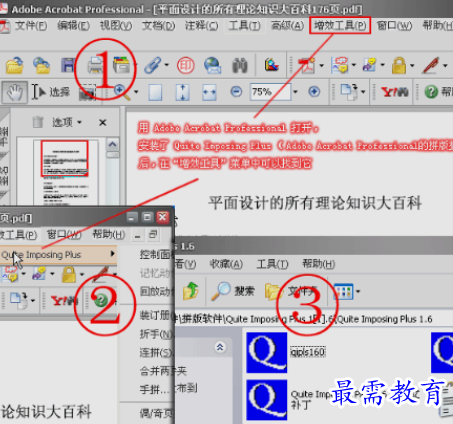Click the Actual Size page icon
453x424 pixels.
click(155, 92)
